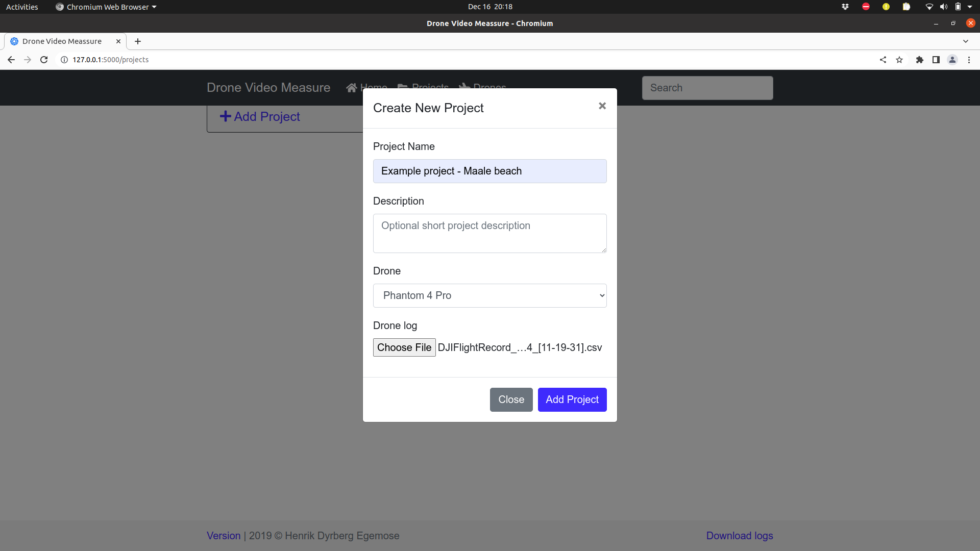Open the browser profile avatar icon
The width and height of the screenshot is (980, 551).
[x=952, y=60]
